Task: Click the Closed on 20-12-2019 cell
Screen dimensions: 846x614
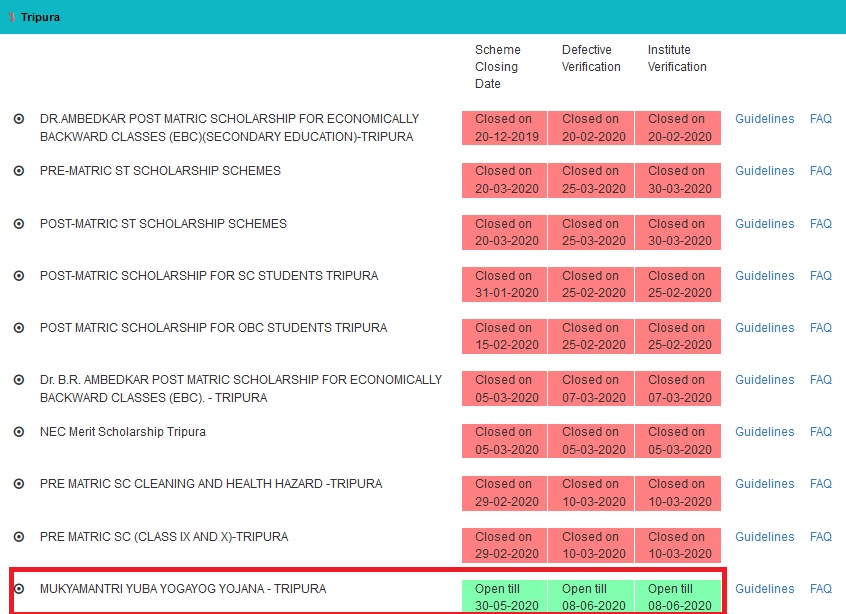Action: [504, 128]
